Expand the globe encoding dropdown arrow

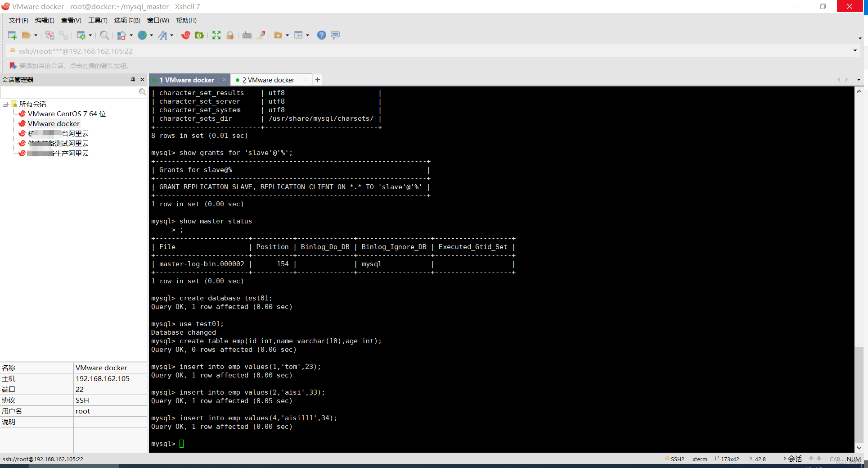pos(151,35)
